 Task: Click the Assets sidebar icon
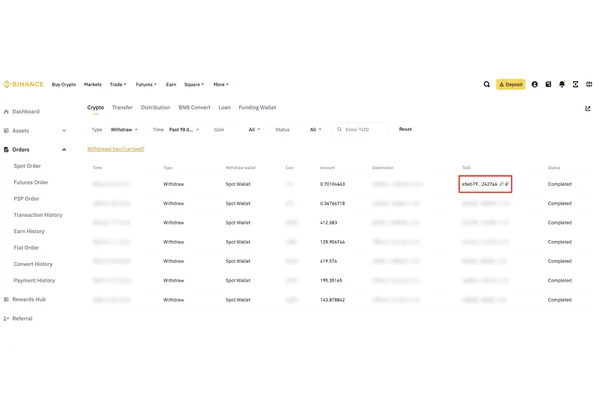[x=6, y=131]
